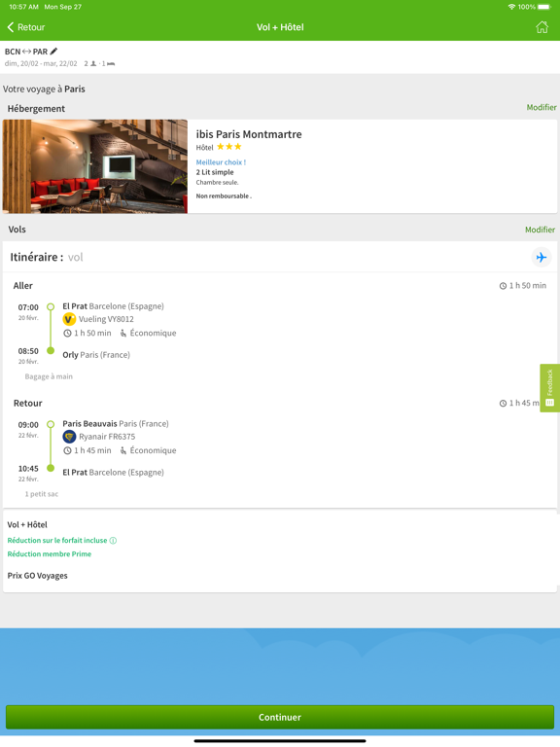Click the Vueling airline logo
Viewport: 560px width, 747px height.
(x=70, y=319)
